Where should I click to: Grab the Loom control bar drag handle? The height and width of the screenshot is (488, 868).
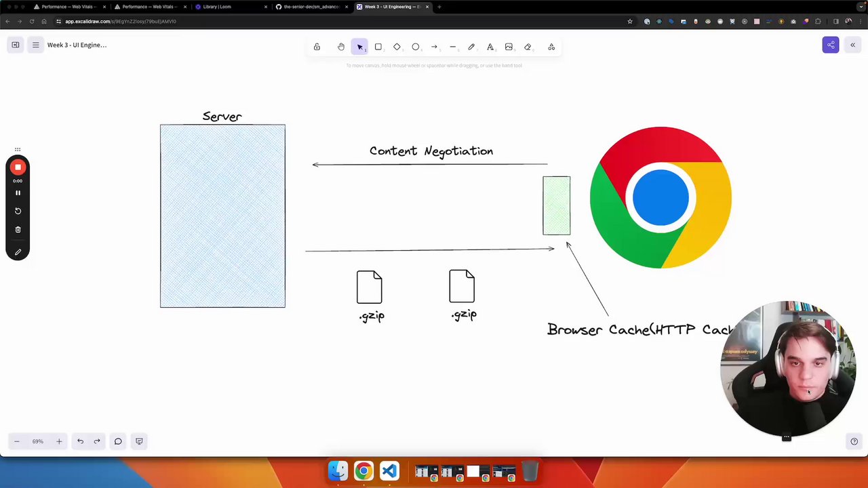click(18, 149)
